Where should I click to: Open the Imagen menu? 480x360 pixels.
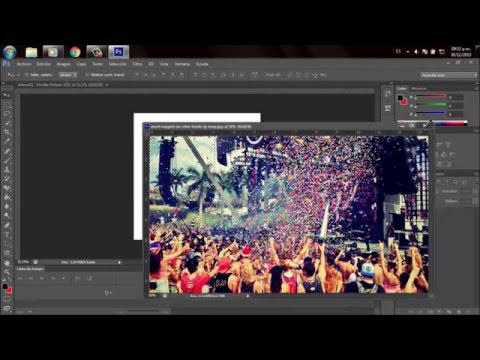tap(63, 64)
